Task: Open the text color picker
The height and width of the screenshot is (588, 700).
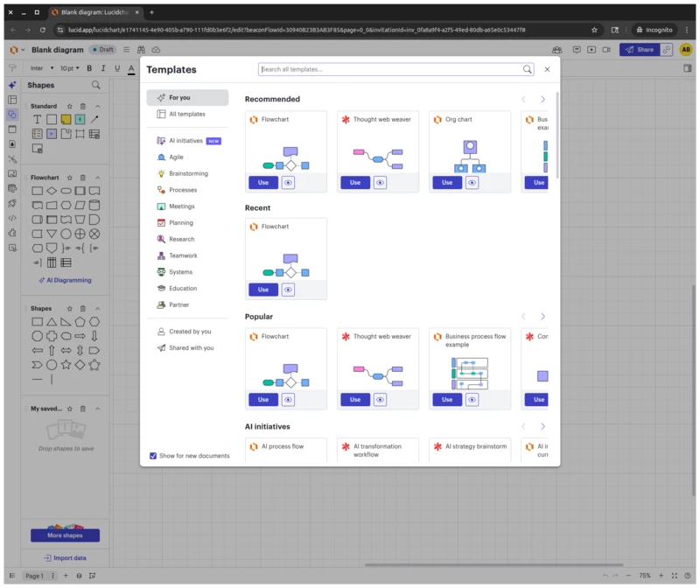Action: click(131, 69)
